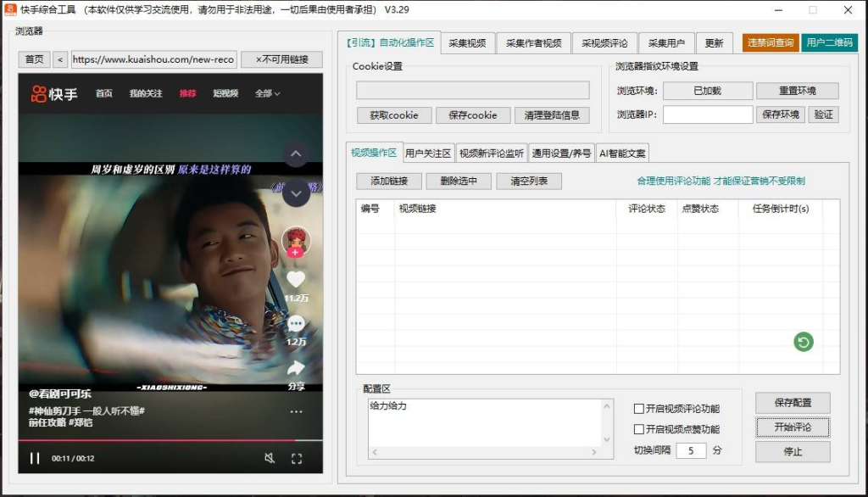Click the browser URL input field
This screenshot has height=497, width=868.
(x=153, y=59)
